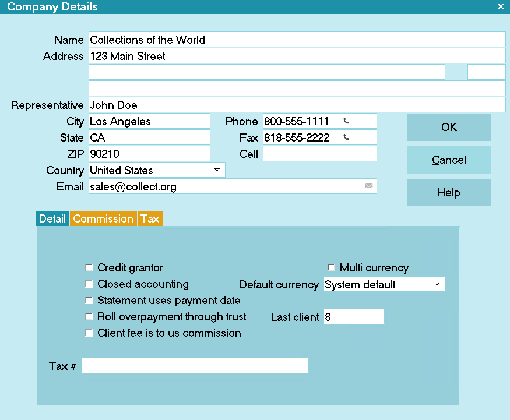Image resolution: width=510 pixels, height=420 pixels.
Task: Click the Name field with Collections of the World
Action: 297,40
